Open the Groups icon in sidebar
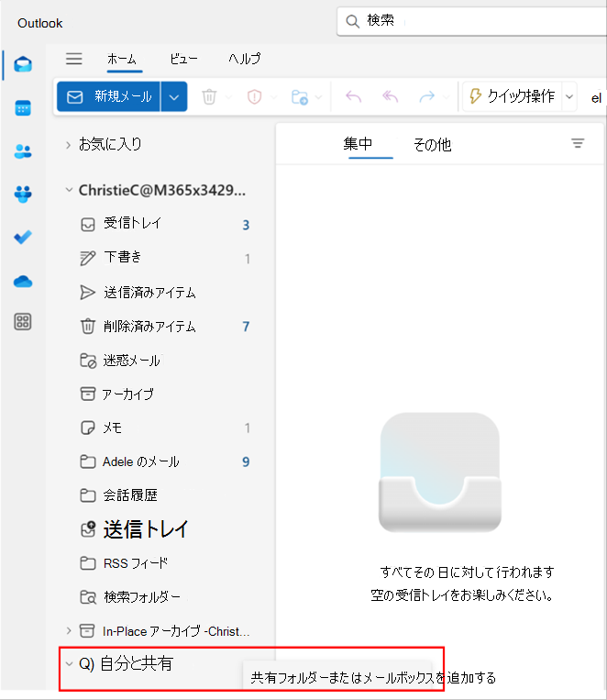This screenshot has height=700, width=607. (23, 194)
